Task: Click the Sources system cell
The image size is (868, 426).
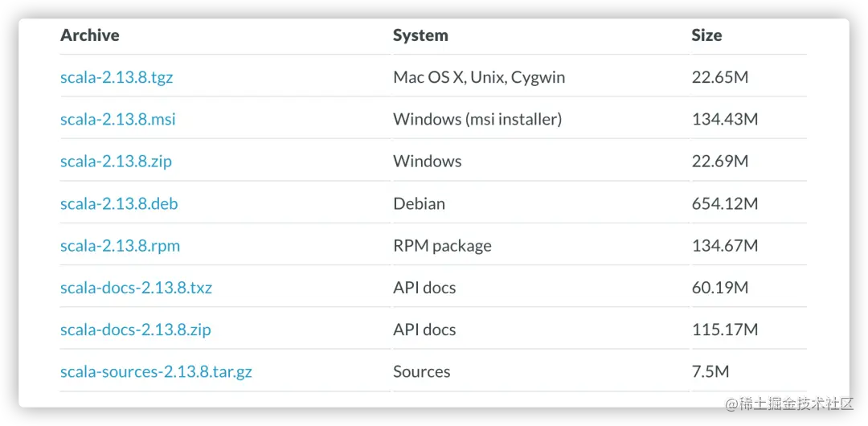Action: point(421,372)
